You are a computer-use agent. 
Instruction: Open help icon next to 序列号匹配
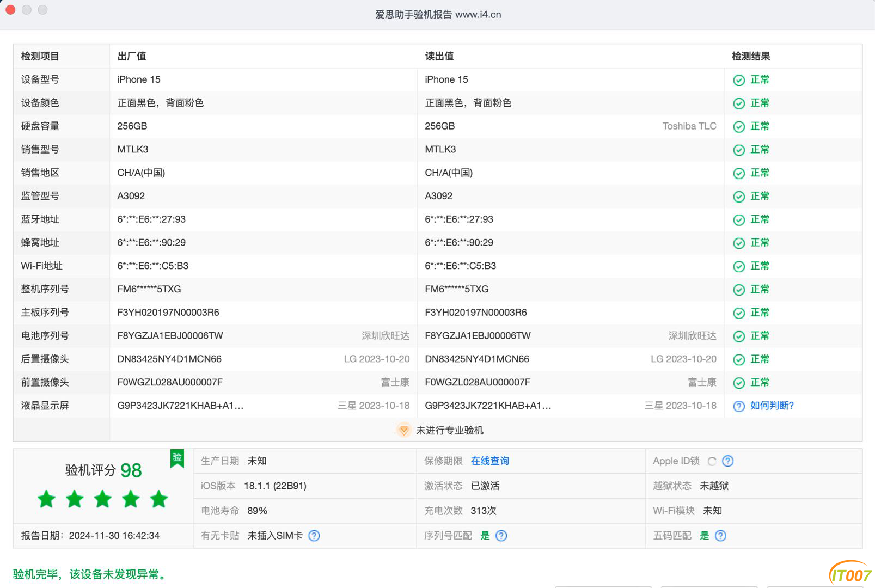click(501, 536)
